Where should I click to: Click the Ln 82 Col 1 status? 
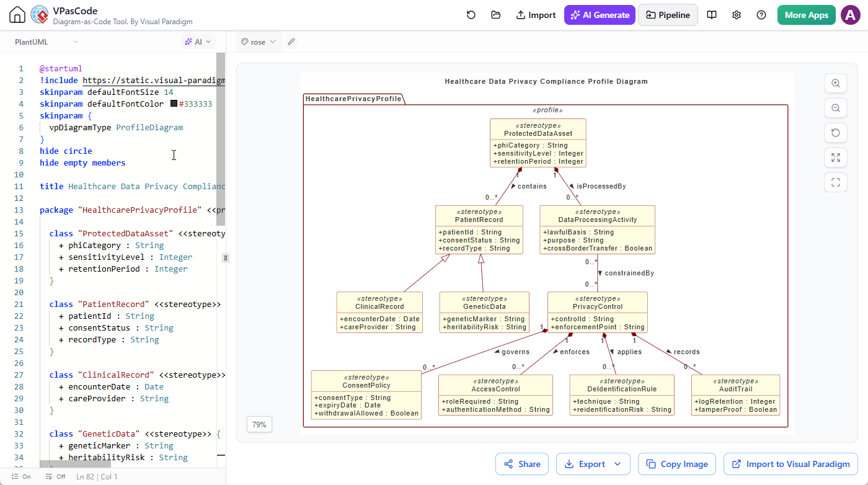click(x=97, y=477)
